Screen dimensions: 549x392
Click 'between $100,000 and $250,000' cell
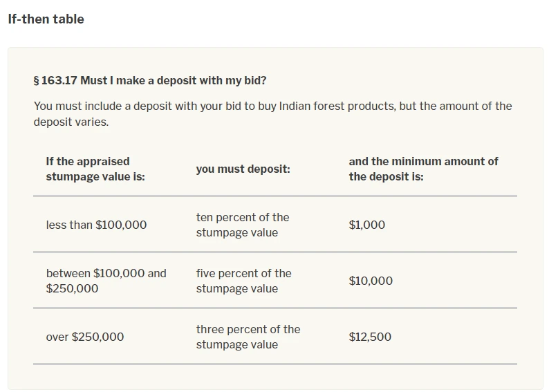106,281
